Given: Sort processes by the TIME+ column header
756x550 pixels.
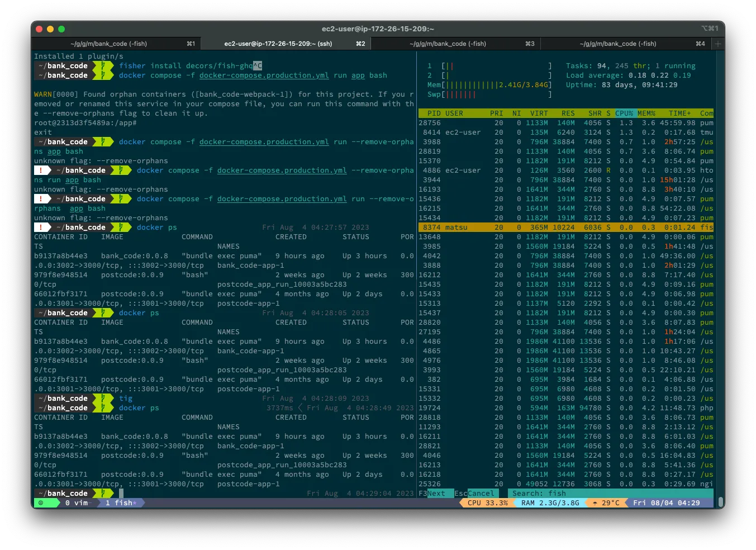Looking at the screenshot, I should [x=679, y=113].
